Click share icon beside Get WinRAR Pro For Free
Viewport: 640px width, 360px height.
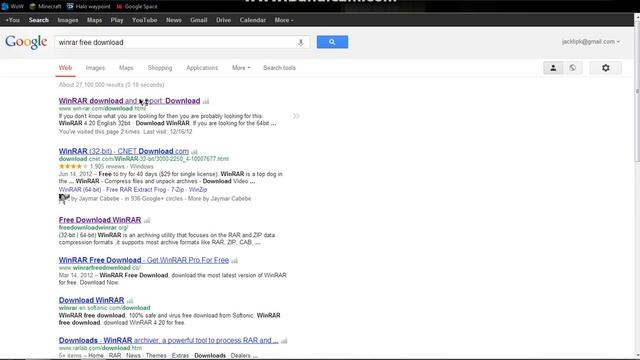tap(234, 260)
